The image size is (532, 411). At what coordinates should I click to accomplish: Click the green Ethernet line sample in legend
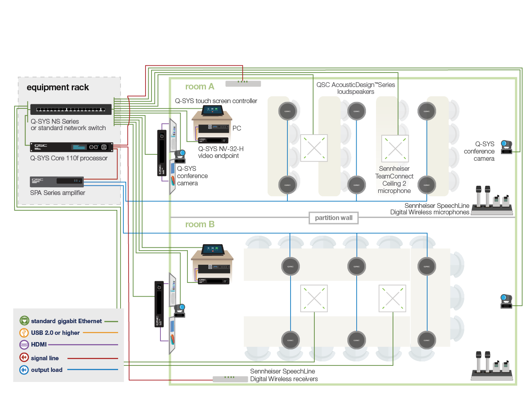111,322
